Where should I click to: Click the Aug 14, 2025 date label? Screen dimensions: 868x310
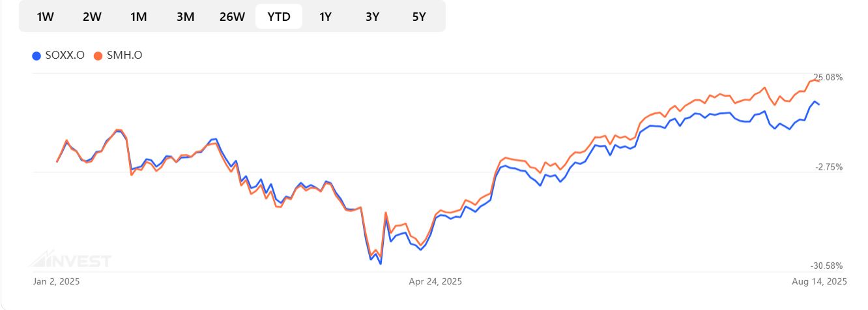coord(819,281)
